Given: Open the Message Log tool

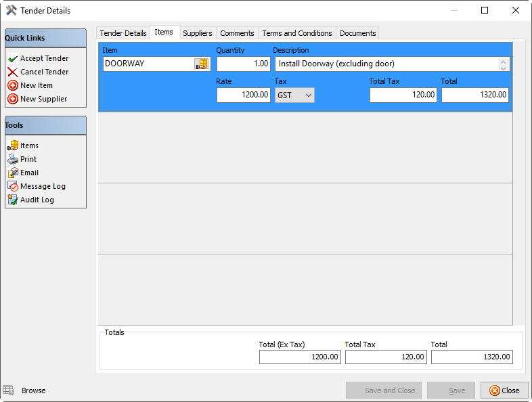Looking at the screenshot, I should pos(42,186).
